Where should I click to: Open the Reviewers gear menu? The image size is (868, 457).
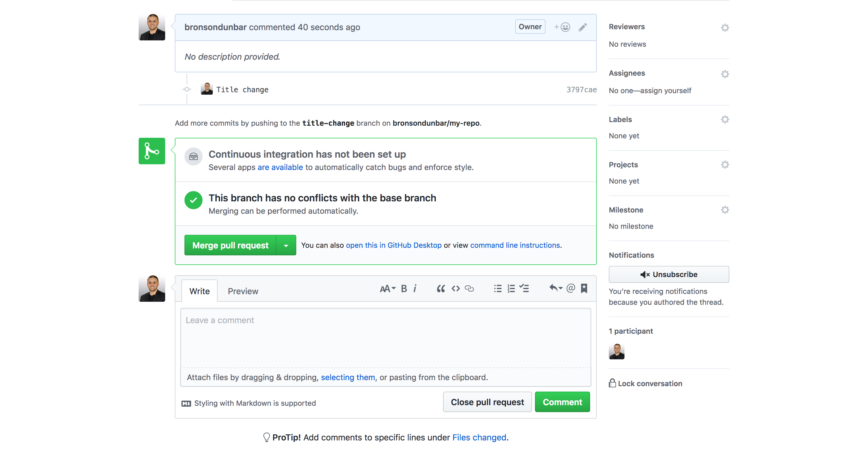(x=725, y=28)
